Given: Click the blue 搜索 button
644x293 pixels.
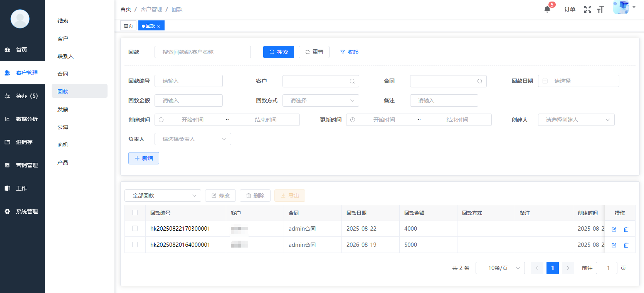Looking at the screenshot, I should 279,52.
